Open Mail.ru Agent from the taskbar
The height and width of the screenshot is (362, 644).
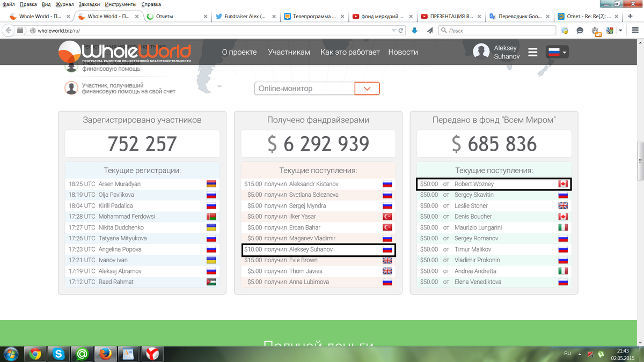pos(82,353)
